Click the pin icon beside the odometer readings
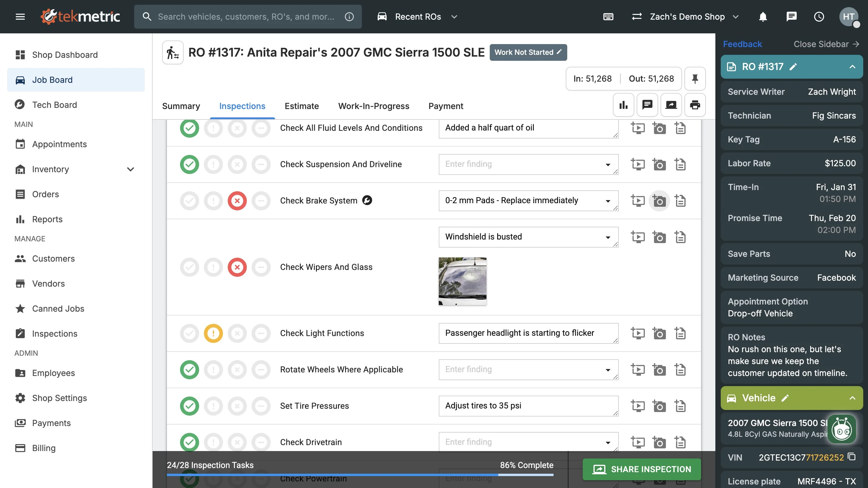Image resolution: width=868 pixels, height=488 pixels. point(695,78)
